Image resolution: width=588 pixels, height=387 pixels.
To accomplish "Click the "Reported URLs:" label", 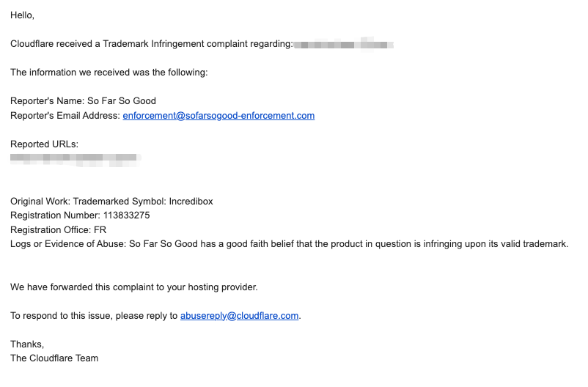I will tap(44, 144).
